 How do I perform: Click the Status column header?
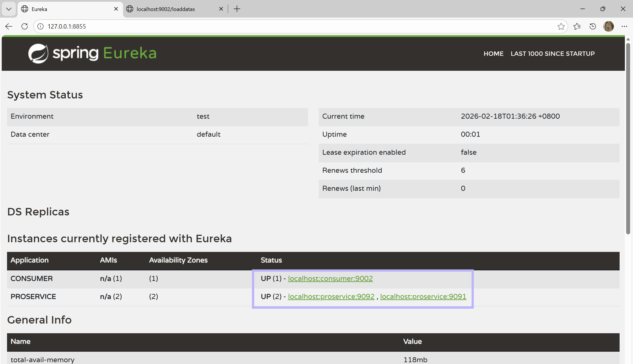(271, 260)
